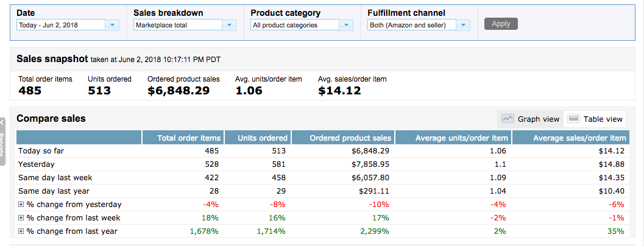The image size is (644, 246).
Task: Click the 'Today - Jun 2, 2018' date field
Action: [x=61, y=25]
